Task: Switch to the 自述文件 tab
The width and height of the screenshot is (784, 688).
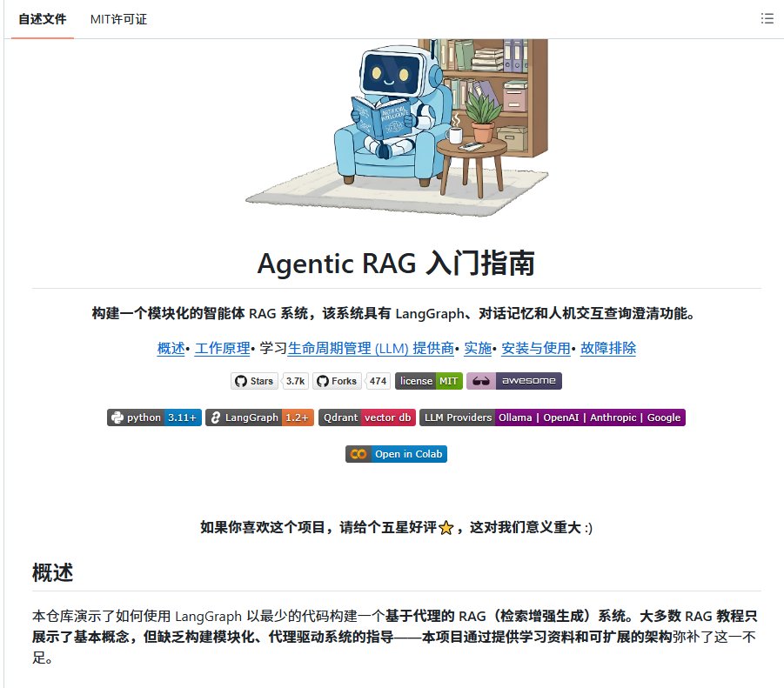Action: 43,19
